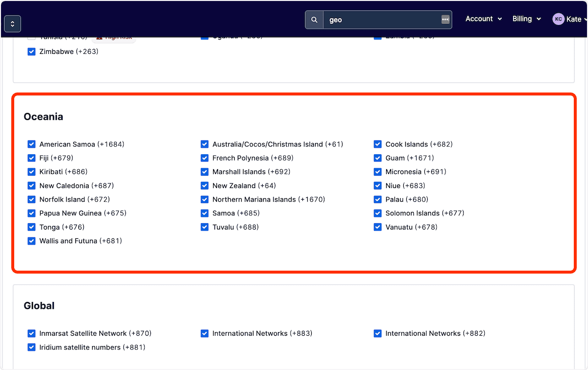Uncheck Iridium satellite numbers (+881)

click(x=32, y=347)
